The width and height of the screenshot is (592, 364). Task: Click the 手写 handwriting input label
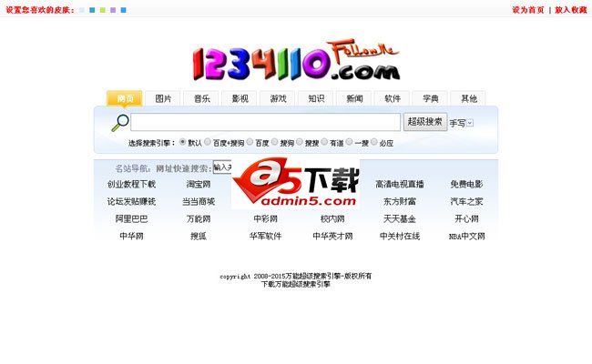(x=457, y=124)
